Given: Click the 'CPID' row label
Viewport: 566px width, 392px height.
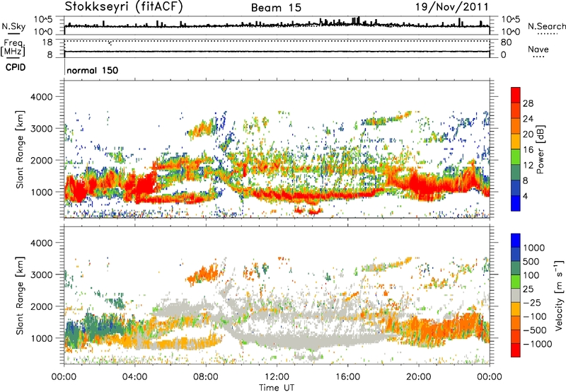Looking at the screenshot, I should click(16, 67).
